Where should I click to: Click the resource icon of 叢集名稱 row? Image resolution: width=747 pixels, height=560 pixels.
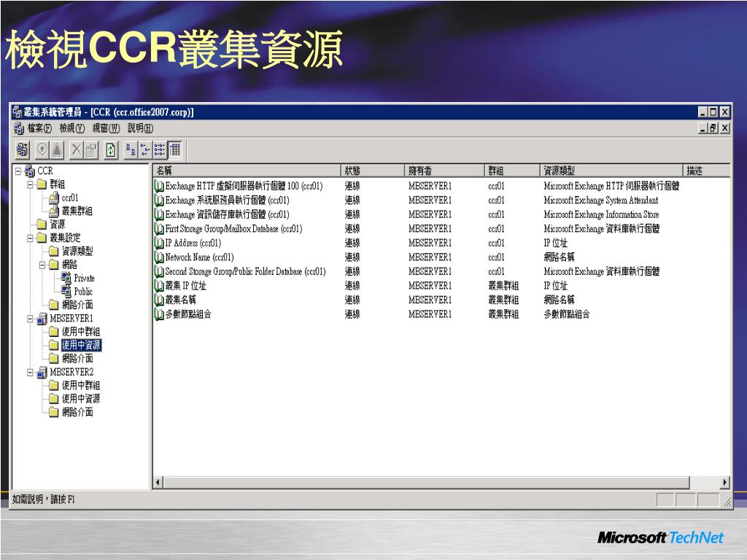click(x=159, y=300)
